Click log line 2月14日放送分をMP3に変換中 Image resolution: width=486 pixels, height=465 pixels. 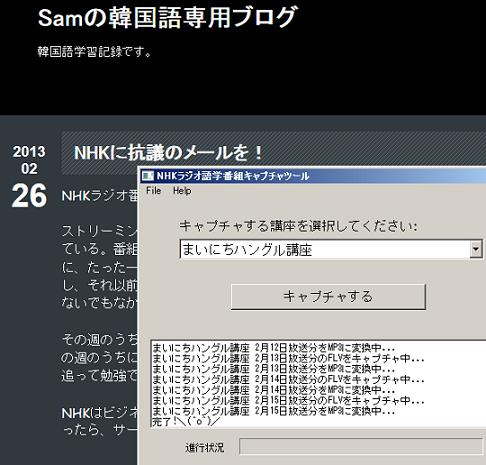tap(273, 390)
